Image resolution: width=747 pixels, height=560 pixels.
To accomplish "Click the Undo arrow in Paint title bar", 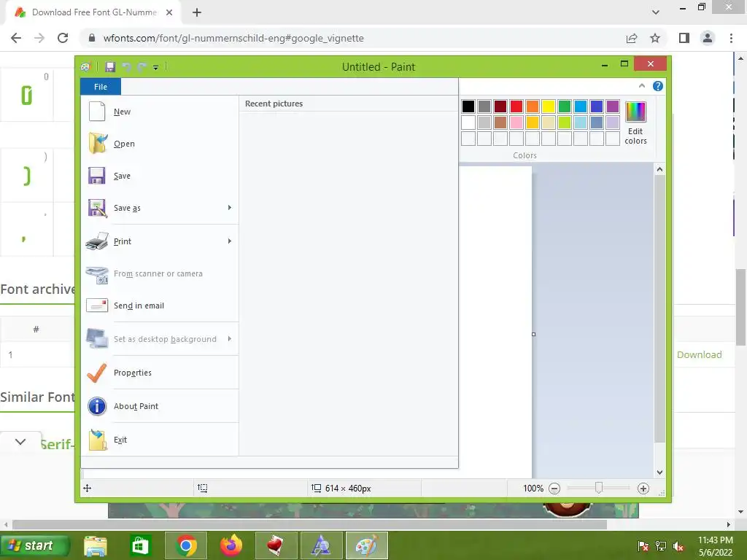I will [126, 67].
